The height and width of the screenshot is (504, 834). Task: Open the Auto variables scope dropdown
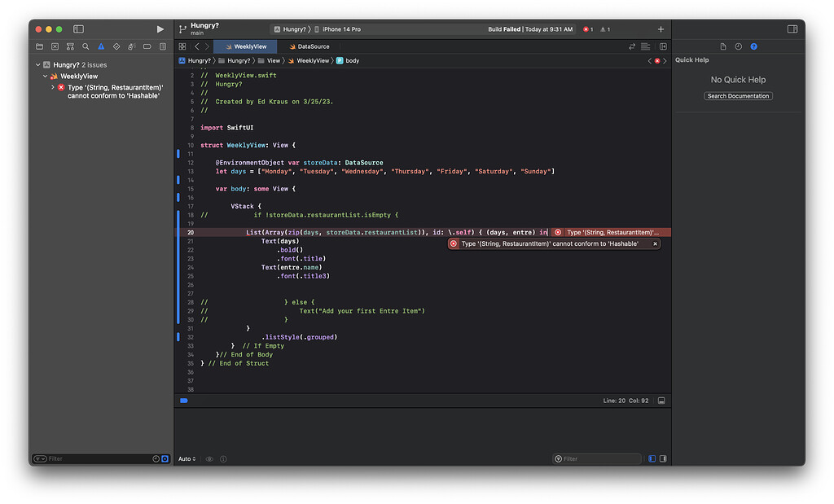tap(187, 458)
